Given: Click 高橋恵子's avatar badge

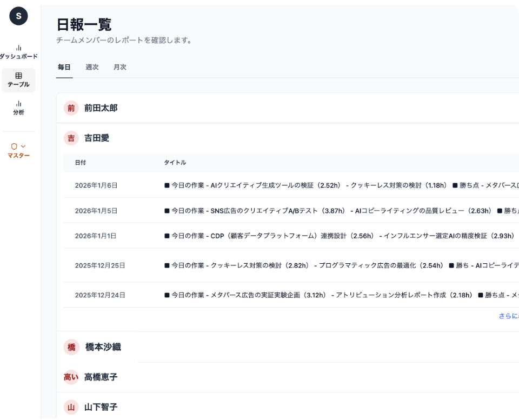Looking at the screenshot, I should click(x=71, y=377).
